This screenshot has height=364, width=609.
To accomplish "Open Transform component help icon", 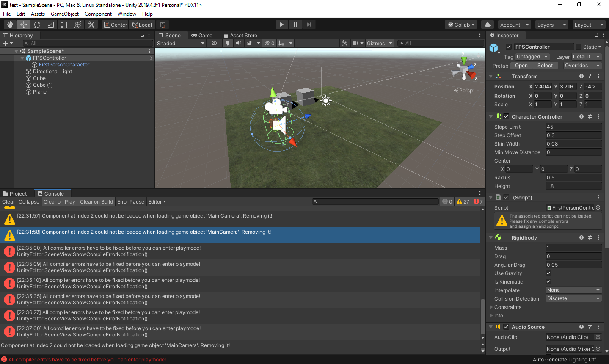I will click(x=581, y=77).
